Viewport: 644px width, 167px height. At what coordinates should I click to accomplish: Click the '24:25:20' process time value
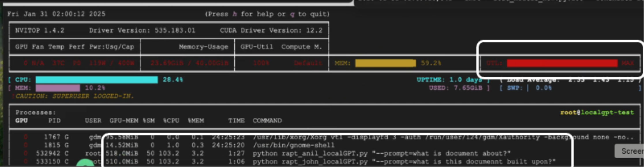click(228, 145)
